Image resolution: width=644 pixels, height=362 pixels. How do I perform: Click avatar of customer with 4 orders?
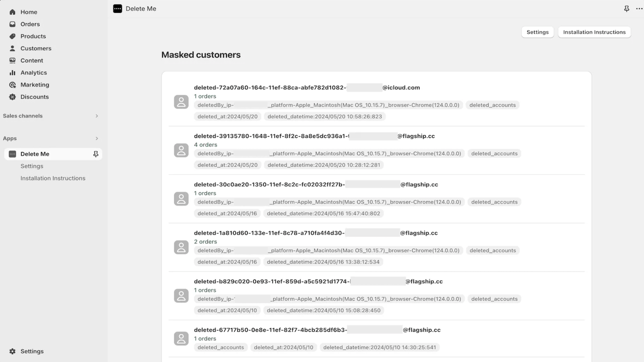181,150
